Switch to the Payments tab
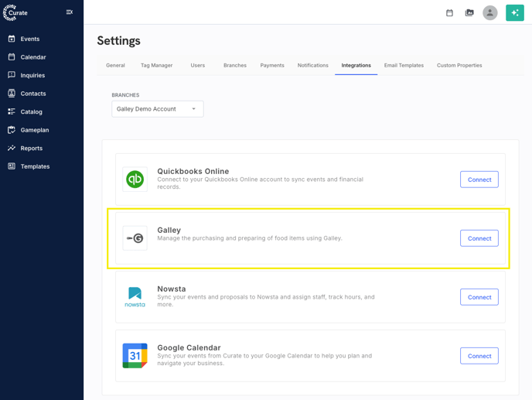This screenshot has height=400, width=532. (x=272, y=65)
